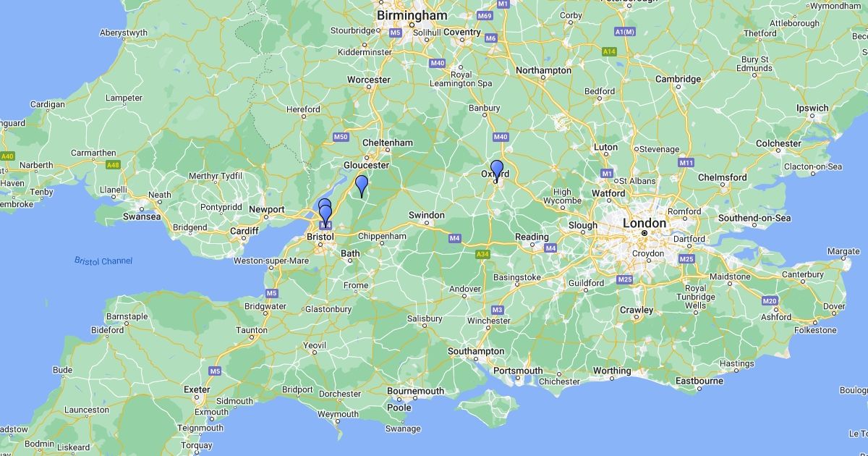Click the blue map marker at Oxford
Viewport: 868px width, 456px height.
(x=496, y=171)
